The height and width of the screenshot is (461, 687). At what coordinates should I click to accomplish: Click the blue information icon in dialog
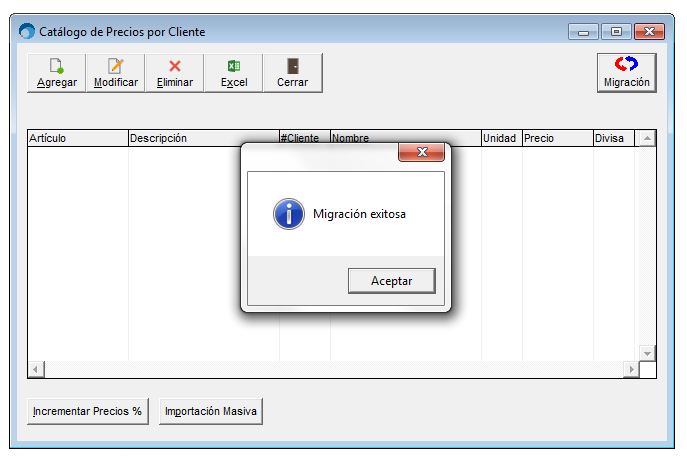click(289, 214)
